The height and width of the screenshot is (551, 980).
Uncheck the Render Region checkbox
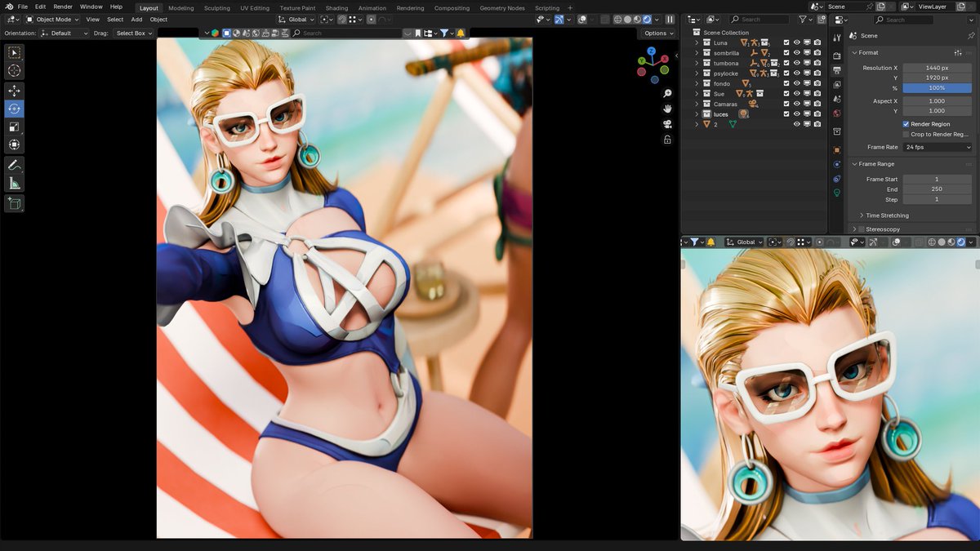pos(906,124)
